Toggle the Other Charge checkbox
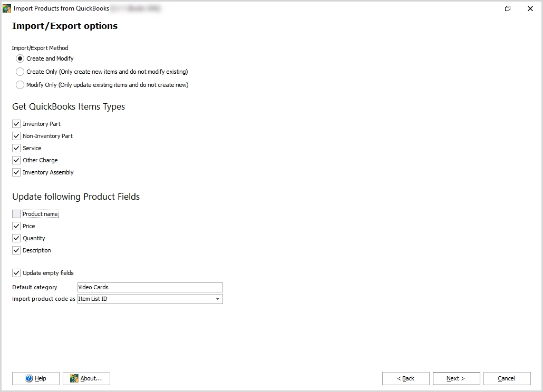This screenshot has height=392, width=543. 16,160
